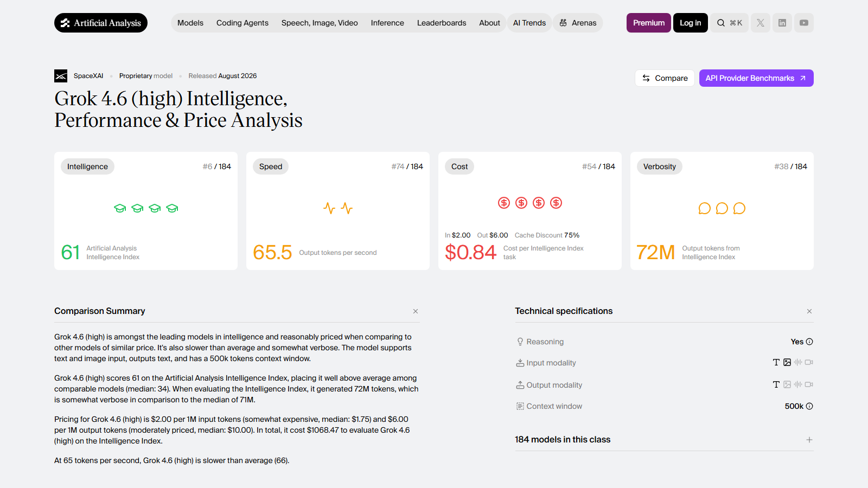The width and height of the screenshot is (868, 488).
Task: Click the info icon next to Reasoning Yes
Action: point(809,342)
